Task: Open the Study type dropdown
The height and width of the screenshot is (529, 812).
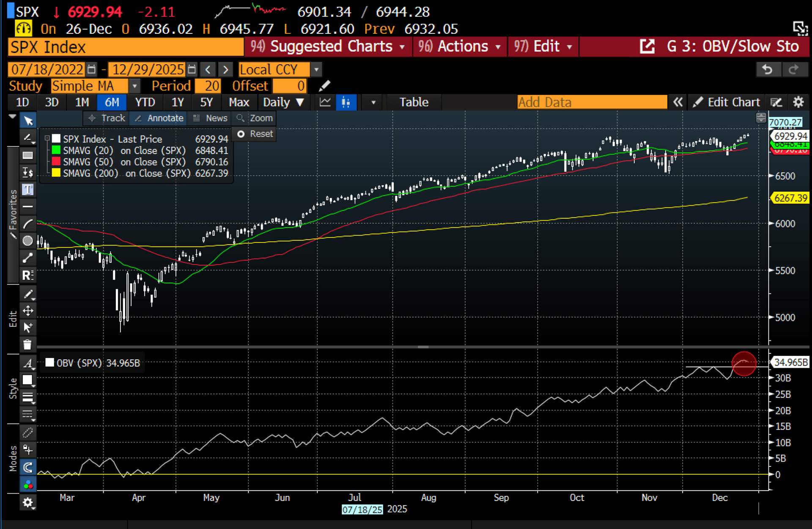Action: (134, 86)
